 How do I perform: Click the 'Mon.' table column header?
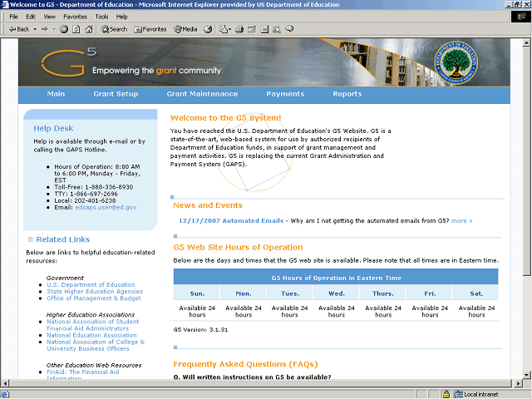pos(244,293)
